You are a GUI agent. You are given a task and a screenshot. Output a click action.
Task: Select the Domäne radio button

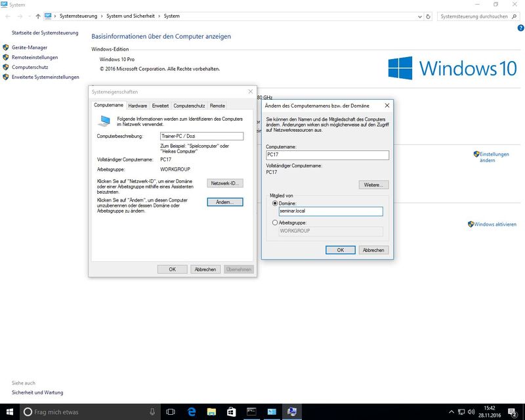[275, 203]
